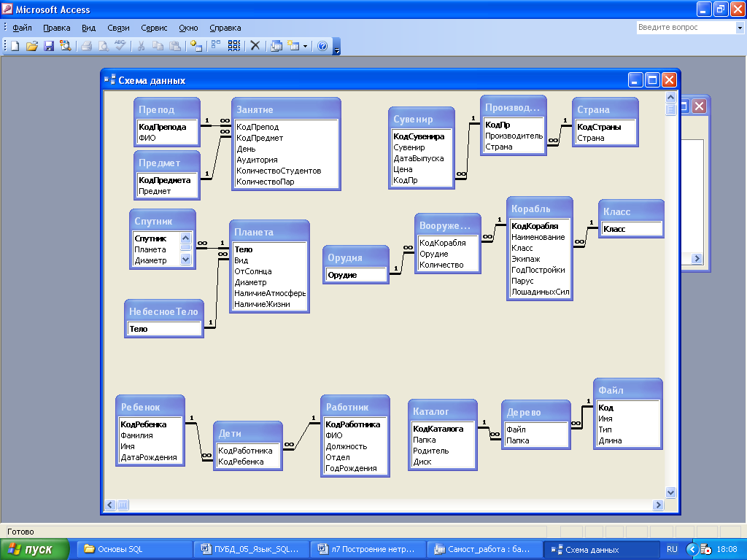Image resolution: width=747 pixels, height=560 pixels.
Task: Click RU language indicator in tray
Action: (x=672, y=549)
